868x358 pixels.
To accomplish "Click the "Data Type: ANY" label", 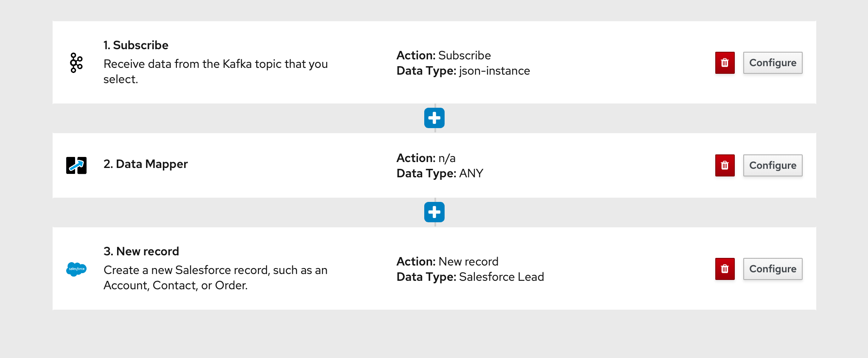I will click(440, 173).
